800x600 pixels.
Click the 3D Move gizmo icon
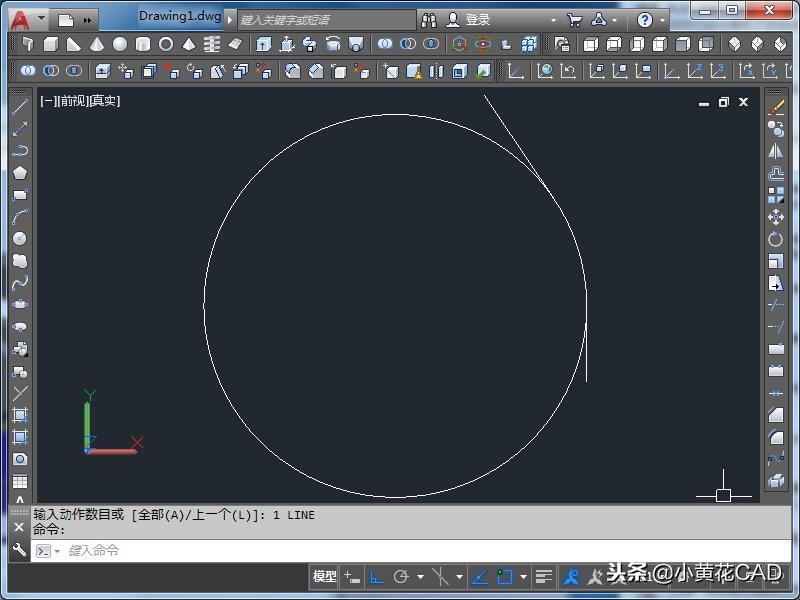point(459,44)
